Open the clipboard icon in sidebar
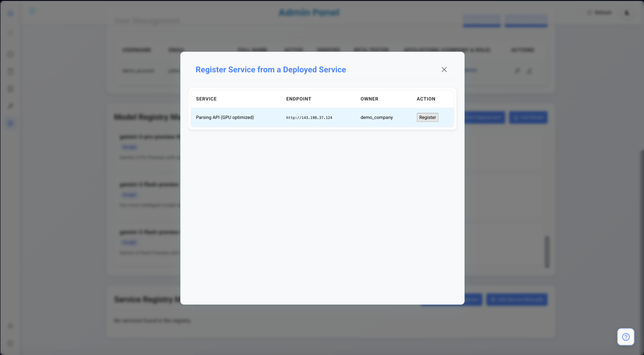 click(x=10, y=71)
